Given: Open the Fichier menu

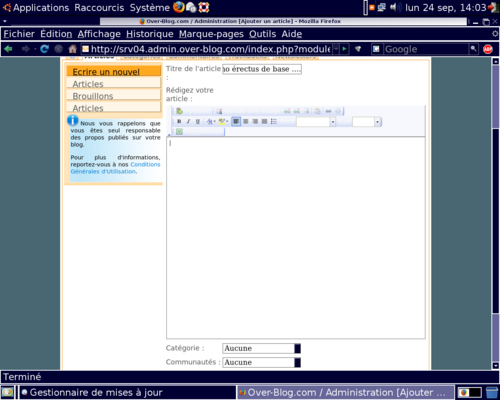Looking at the screenshot, I should [x=19, y=34].
